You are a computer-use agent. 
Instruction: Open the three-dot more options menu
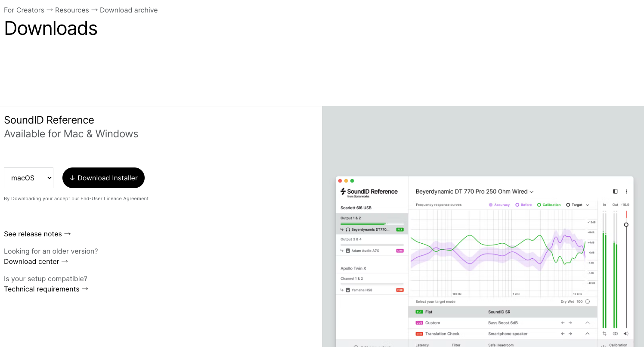click(626, 192)
